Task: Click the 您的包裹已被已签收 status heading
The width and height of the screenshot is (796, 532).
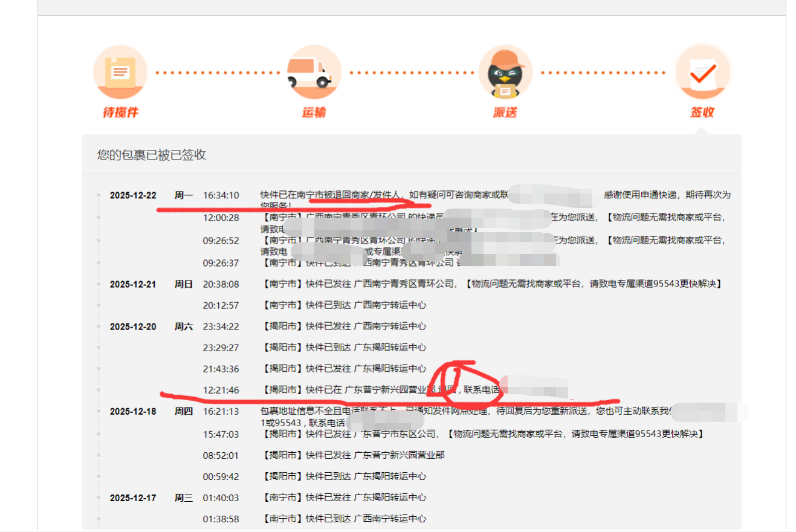Action: pos(152,155)
